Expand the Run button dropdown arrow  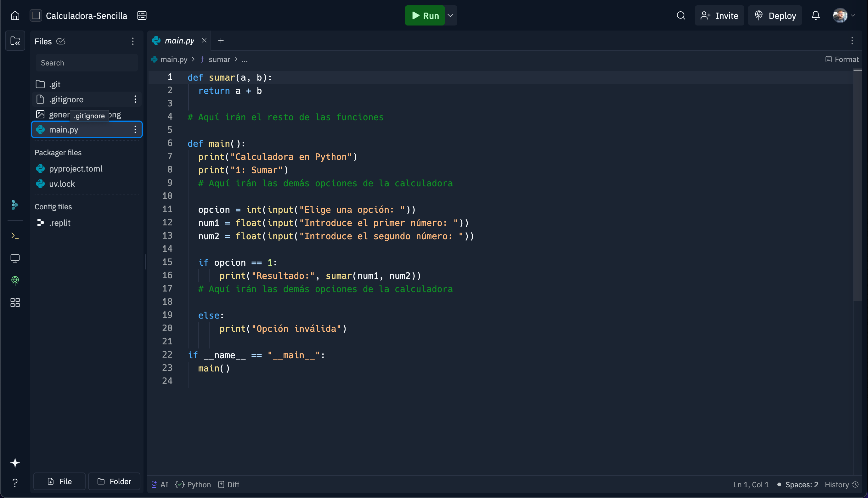coord(451,16)
